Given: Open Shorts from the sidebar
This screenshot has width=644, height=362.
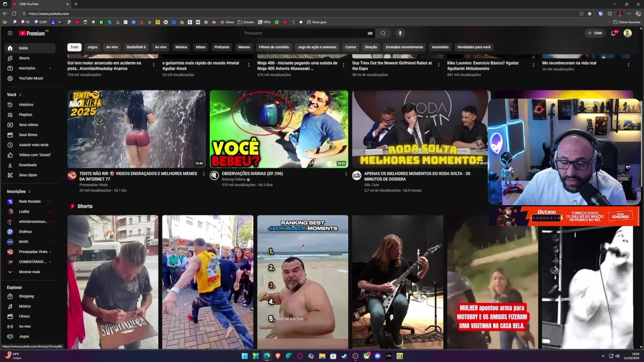Looking at the screenshot, I should tap(30, 58).
